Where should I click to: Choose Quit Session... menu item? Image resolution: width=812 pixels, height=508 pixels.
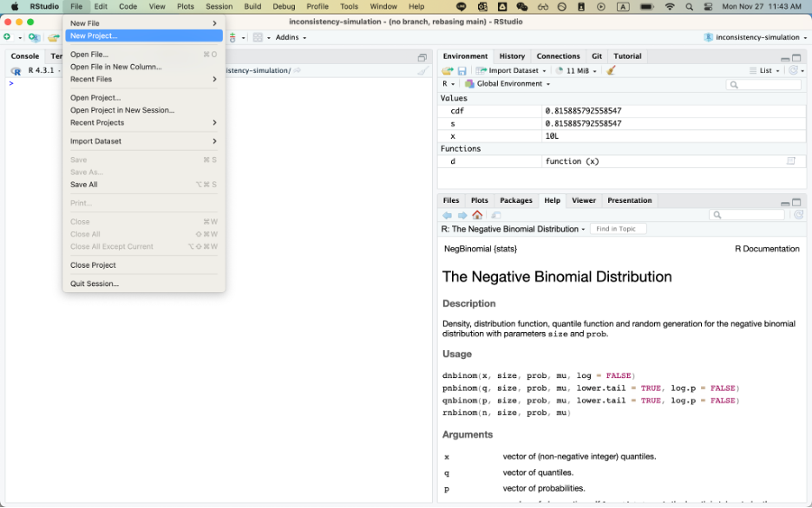pyautogui.click(x=143, y=284)
